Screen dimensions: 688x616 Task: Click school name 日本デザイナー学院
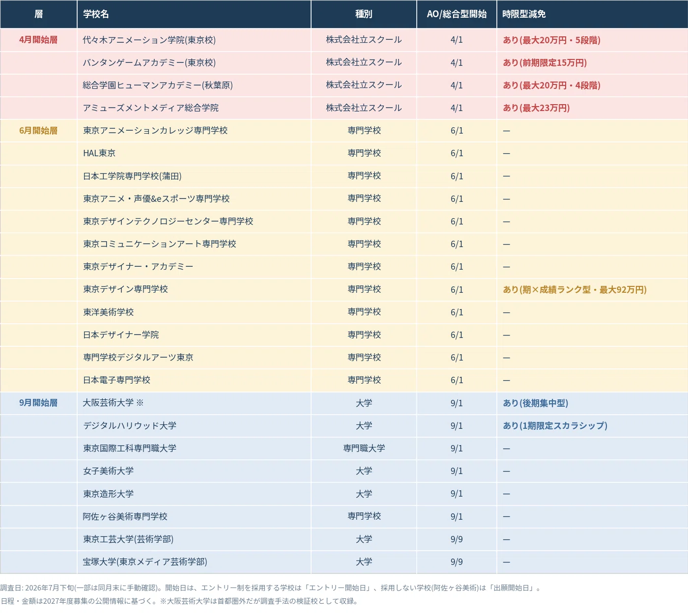click(x=121, y=335)
